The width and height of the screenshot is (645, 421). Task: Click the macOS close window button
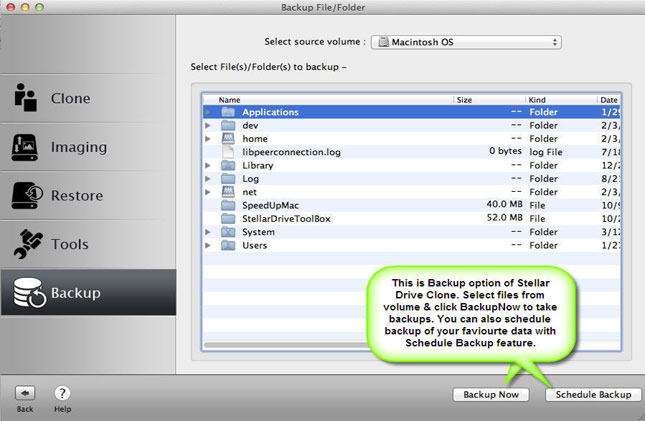point(11,7)
